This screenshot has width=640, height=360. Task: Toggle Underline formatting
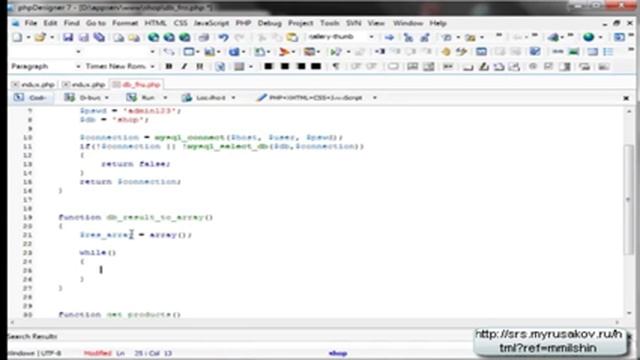click(200, 66)
